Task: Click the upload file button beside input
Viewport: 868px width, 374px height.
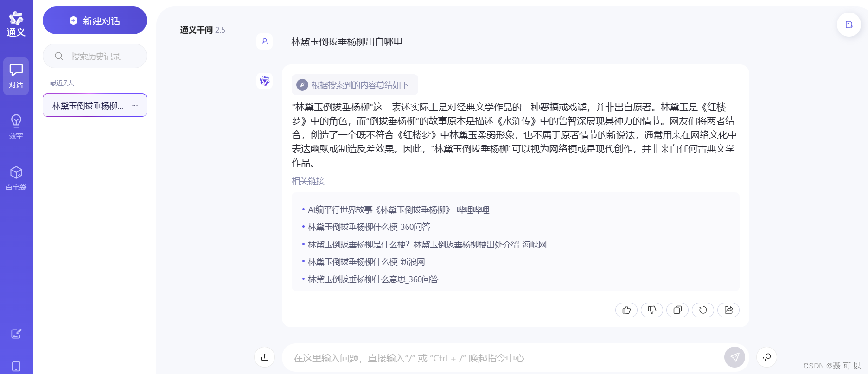Action: point(265,357)
